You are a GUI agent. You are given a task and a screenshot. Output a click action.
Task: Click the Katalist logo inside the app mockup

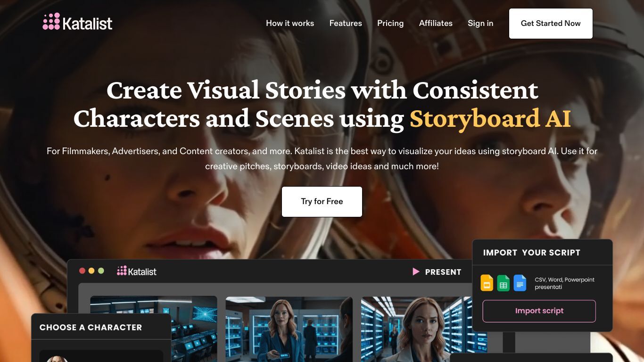pos(137,271)
